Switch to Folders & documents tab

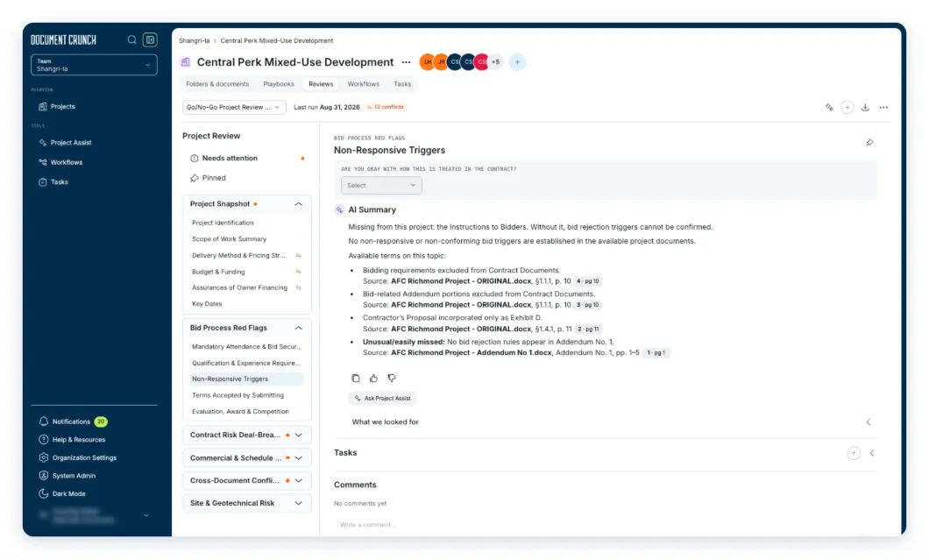click(x=217, y=84)
